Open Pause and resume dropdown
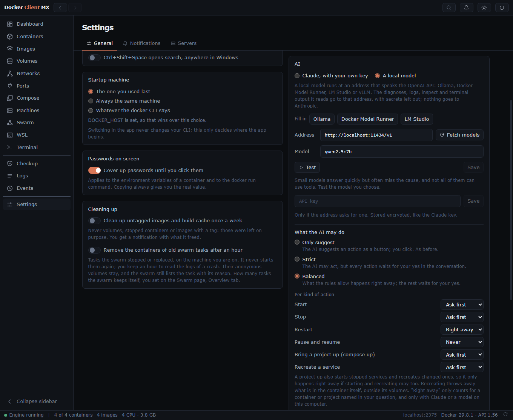This screenshot has height=420, width=513. (462, 342)
